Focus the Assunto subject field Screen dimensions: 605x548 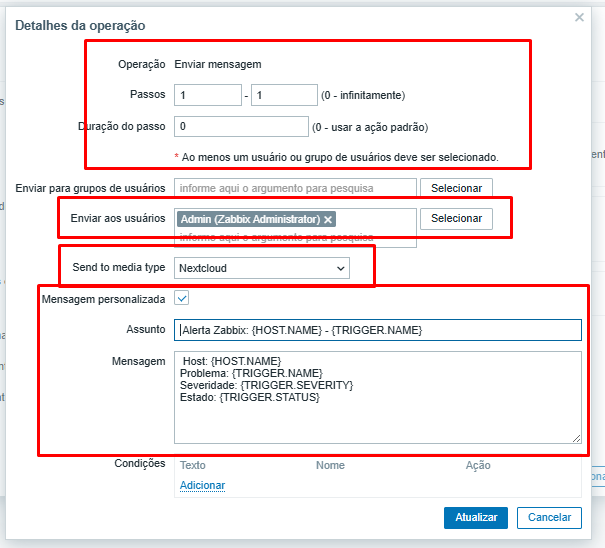[377, 330]
